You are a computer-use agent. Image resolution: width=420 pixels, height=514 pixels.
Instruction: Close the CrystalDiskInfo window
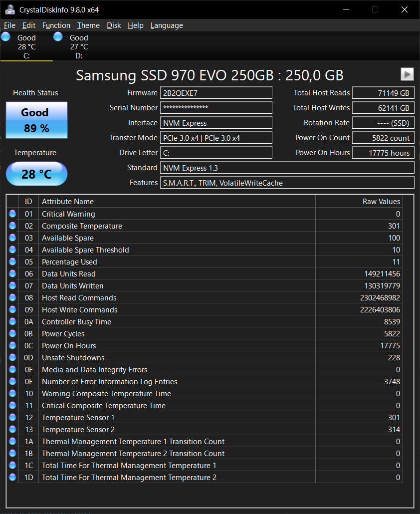405,9
